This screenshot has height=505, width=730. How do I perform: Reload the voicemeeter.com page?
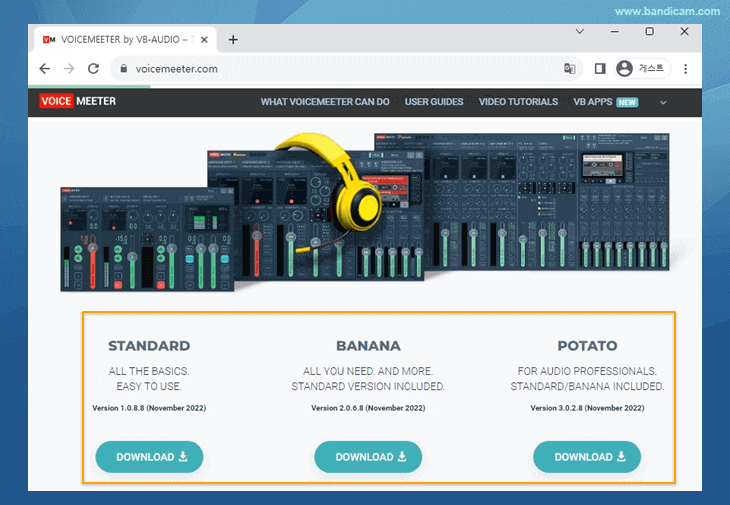[x=94, y=69]
